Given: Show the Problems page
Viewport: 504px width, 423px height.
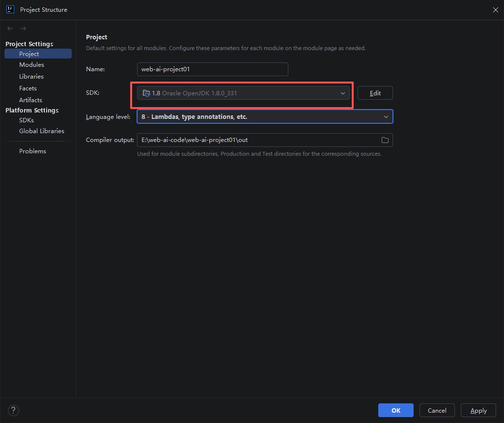Looking at the screenshot, I should [x=32, y=151].
